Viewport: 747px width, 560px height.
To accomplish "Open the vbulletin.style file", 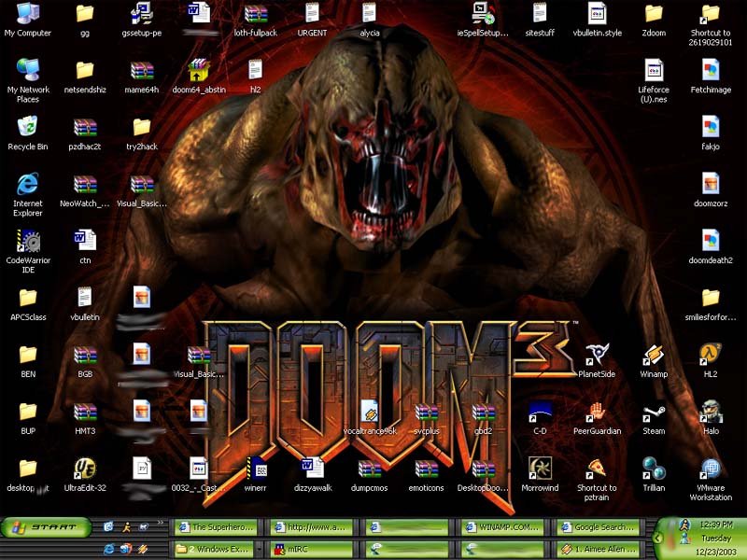I will pos(597,20).
